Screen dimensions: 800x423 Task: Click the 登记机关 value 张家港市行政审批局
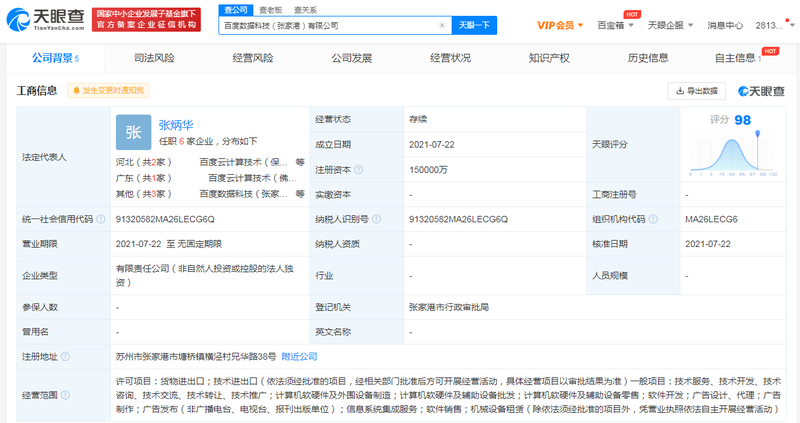449,307
